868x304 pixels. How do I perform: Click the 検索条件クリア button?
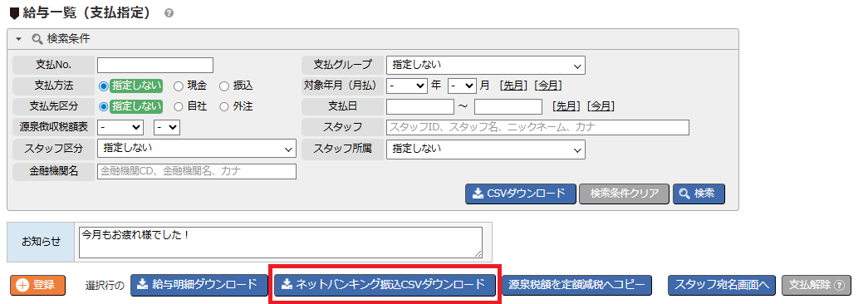pyautogui.click(x=625, y=194)
